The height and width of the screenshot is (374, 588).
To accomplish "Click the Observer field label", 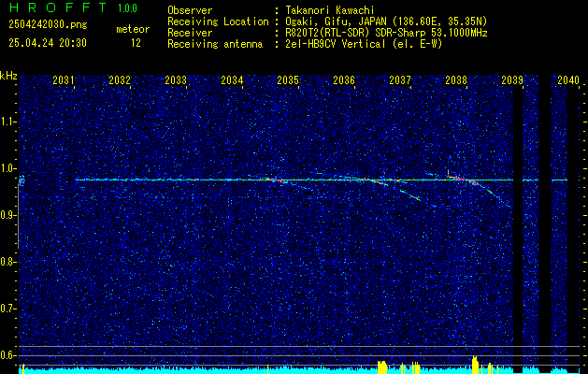I will tap(190, 10).
